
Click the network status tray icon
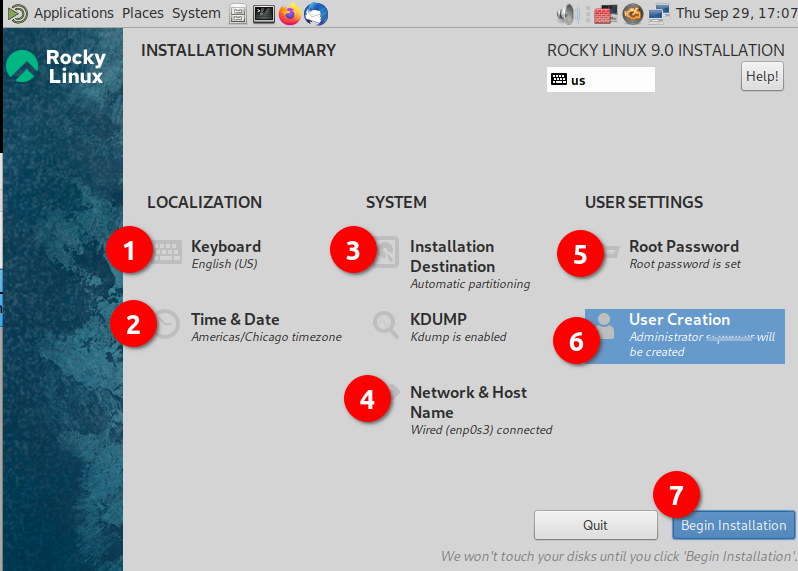click(658, 14)
